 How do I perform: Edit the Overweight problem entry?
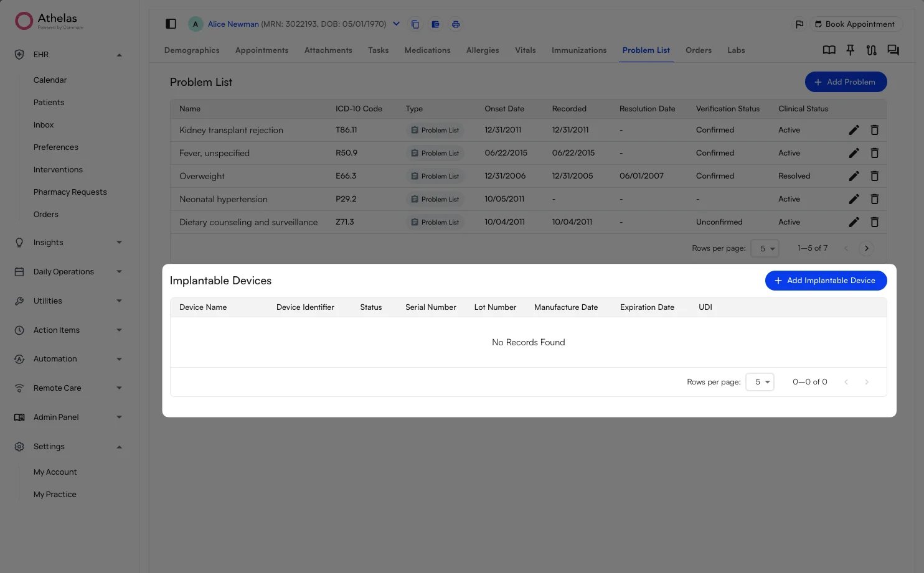(854, 176)
